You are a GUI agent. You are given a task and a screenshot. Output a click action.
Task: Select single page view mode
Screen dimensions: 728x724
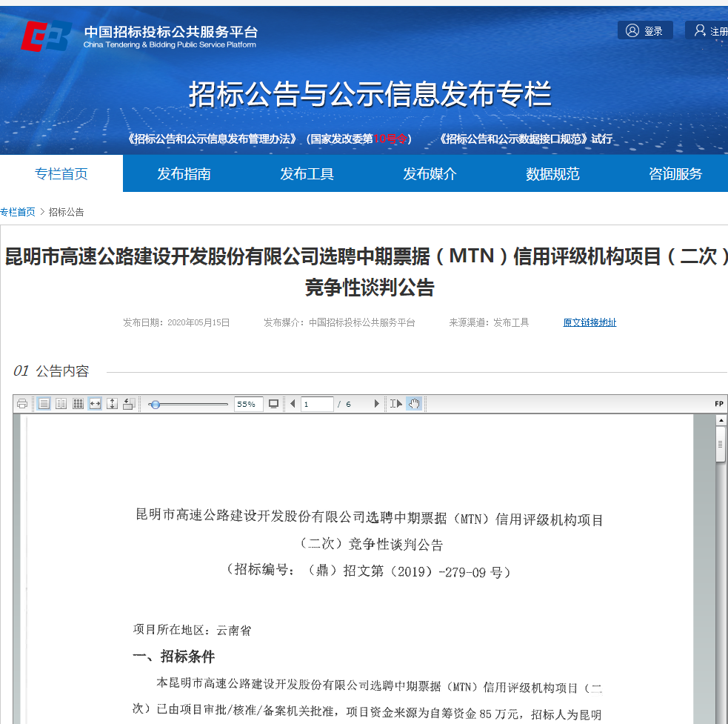[x=43, y=403]
